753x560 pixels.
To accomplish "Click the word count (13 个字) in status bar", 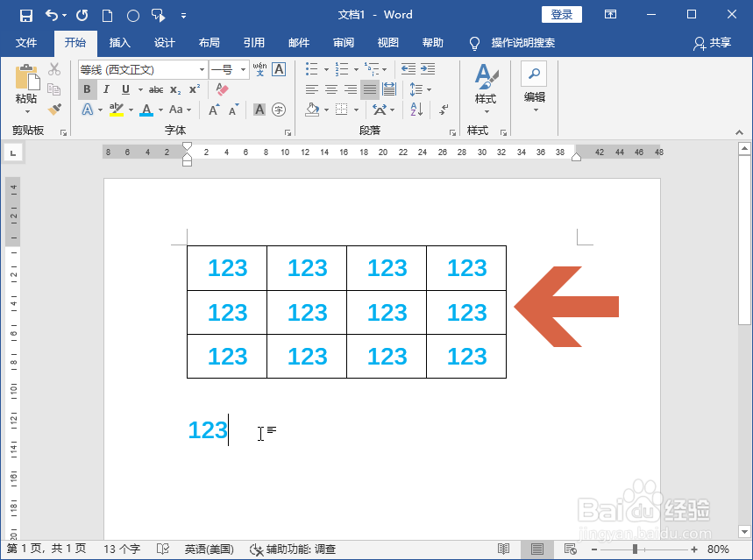I will tap(121, 549).
